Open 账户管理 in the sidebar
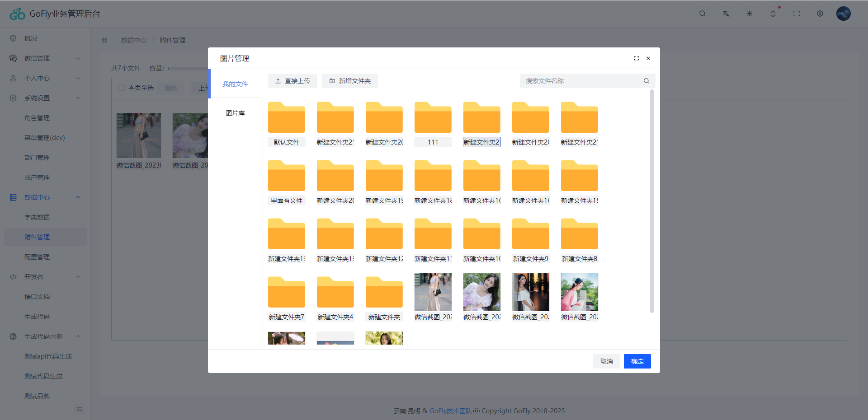 45,177
